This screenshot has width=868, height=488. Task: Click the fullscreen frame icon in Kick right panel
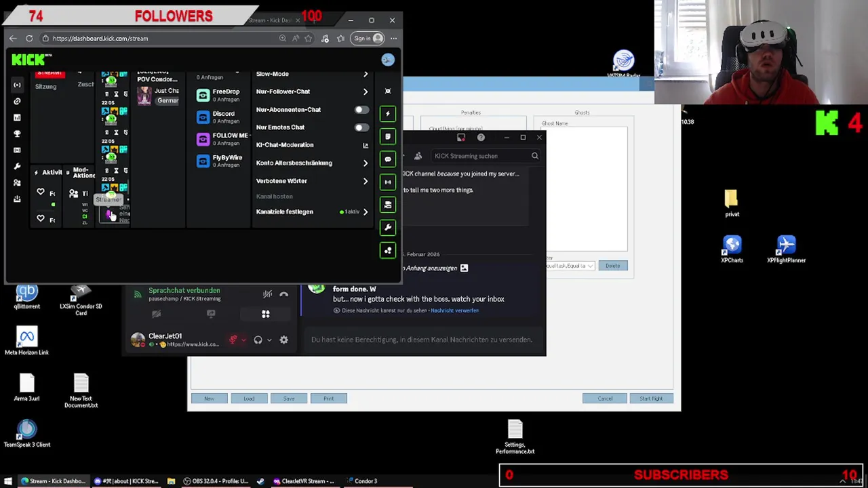pyautogui.click(x=388, y=91)
